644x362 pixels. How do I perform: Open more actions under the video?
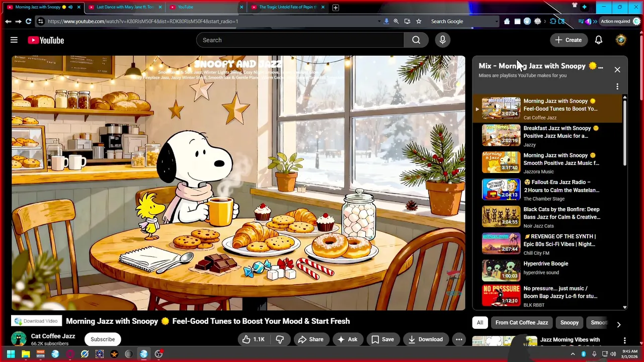click(x=459, y=339)
